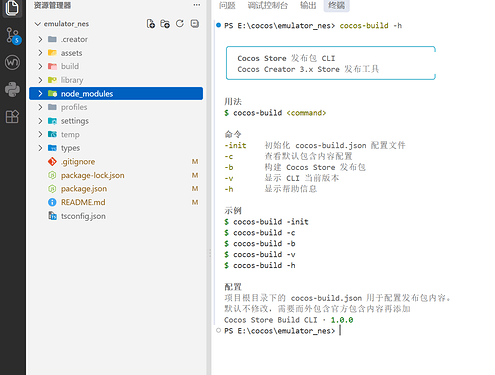Click the 'cocos-build -h' command text

pos(371,26)
